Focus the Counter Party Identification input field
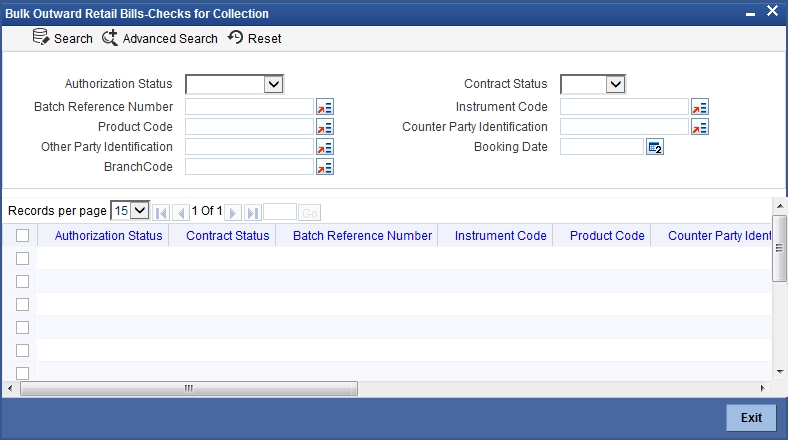 tap(624, 127)
